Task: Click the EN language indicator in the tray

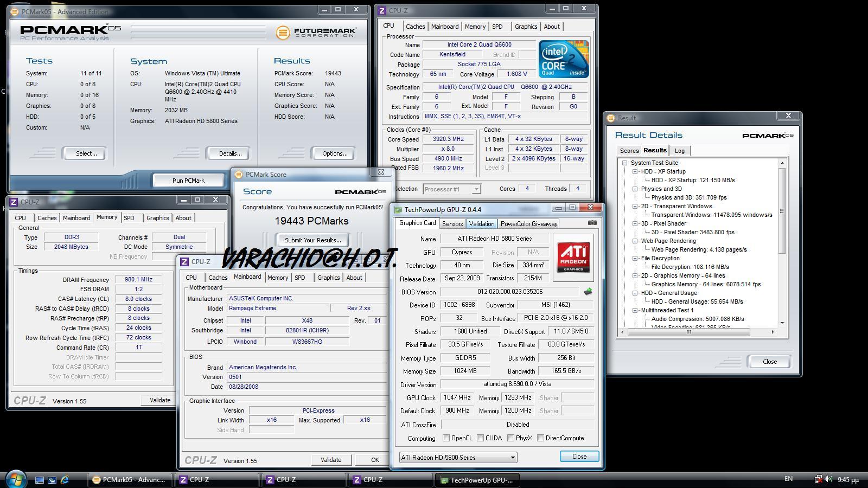Action: click(x=788, y=479)
